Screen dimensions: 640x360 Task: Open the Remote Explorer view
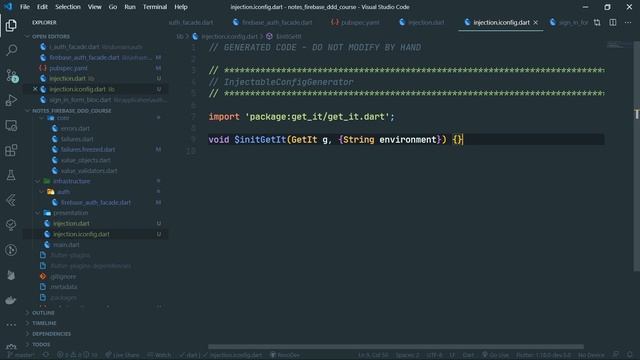[11, 125]
